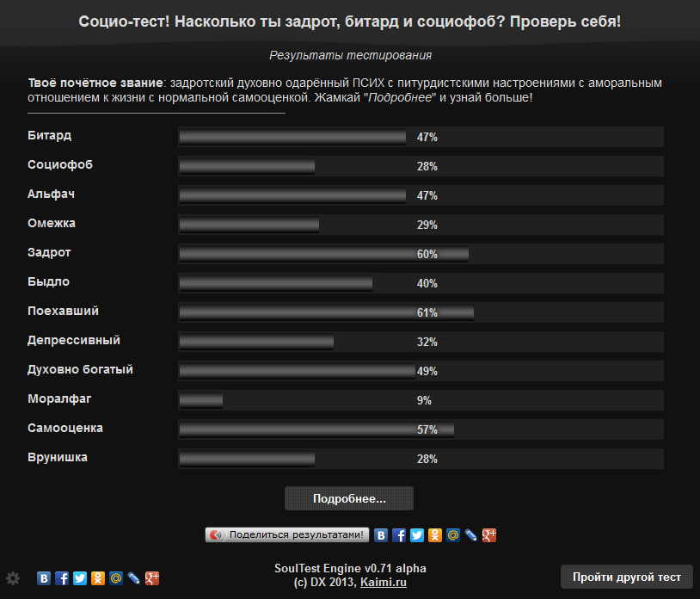The height and width of the screenshot is (599, 700).
Task: Click the Odnoklassniki icon beside Поделиться результатами
Action: [x=435, y=535]
